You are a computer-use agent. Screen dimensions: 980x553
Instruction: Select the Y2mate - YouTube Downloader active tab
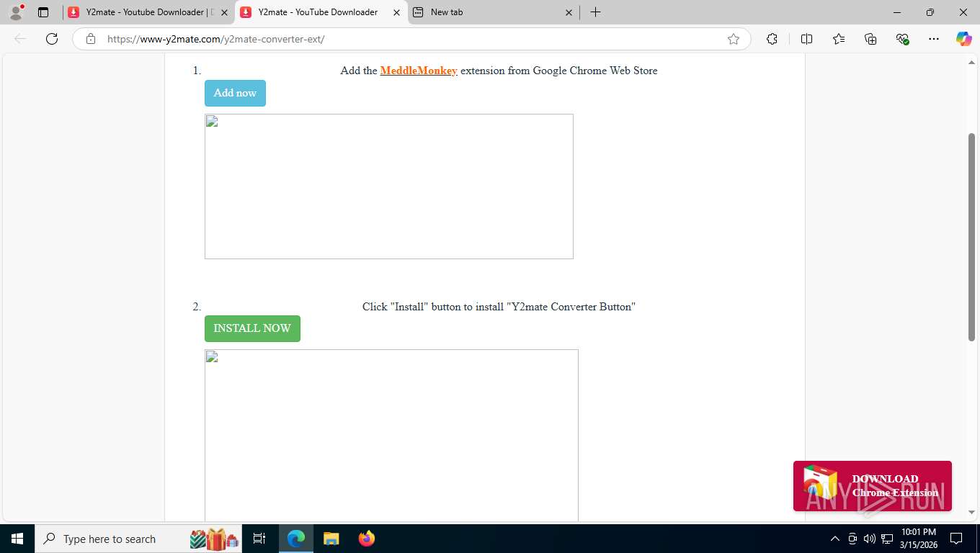pyautogui.click(x=321, y=12)
